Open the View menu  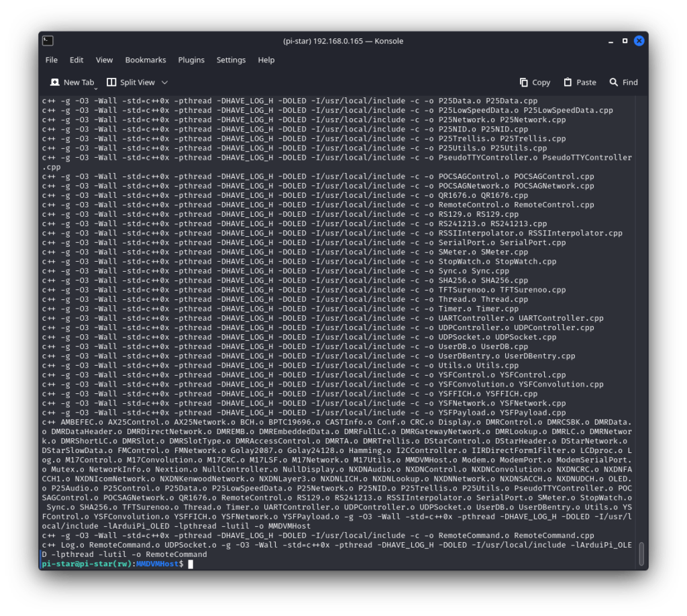104,60
